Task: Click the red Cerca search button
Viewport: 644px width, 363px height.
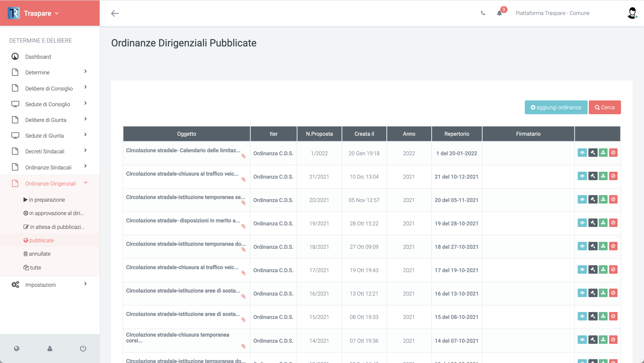Action: click(605, 107)
